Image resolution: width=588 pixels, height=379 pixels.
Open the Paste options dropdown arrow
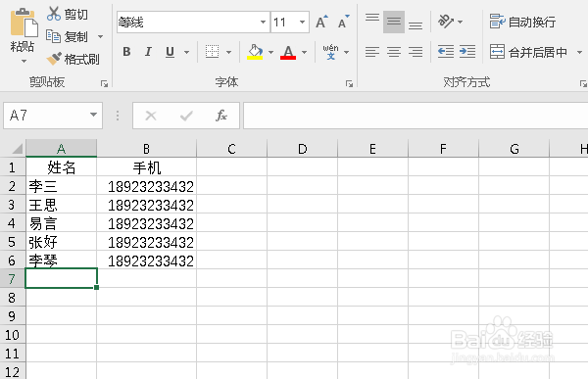pos(24,61)
